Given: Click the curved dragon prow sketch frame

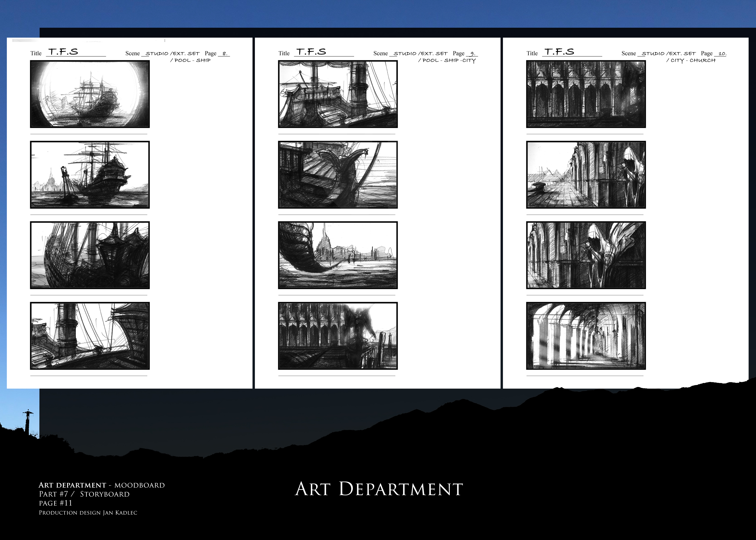Looking at the screenshot, I should (338, 175).
